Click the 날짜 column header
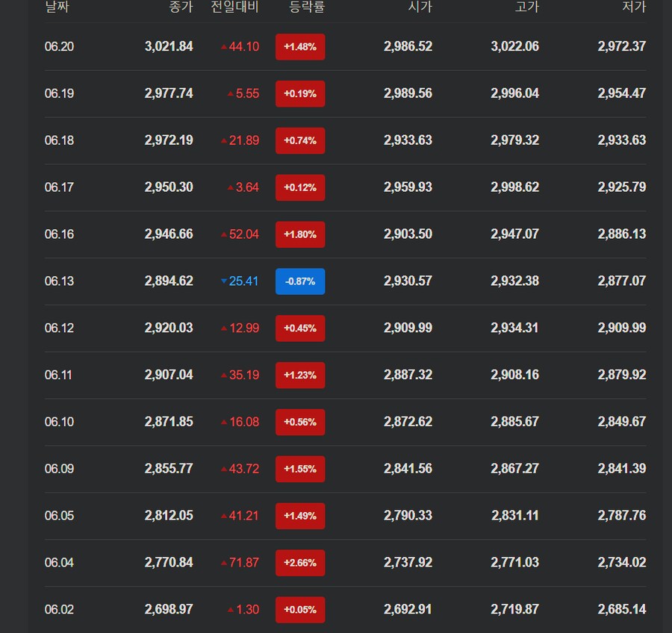Image resolution: width=672 pixels, height=633 pixels. click(57, 7)
